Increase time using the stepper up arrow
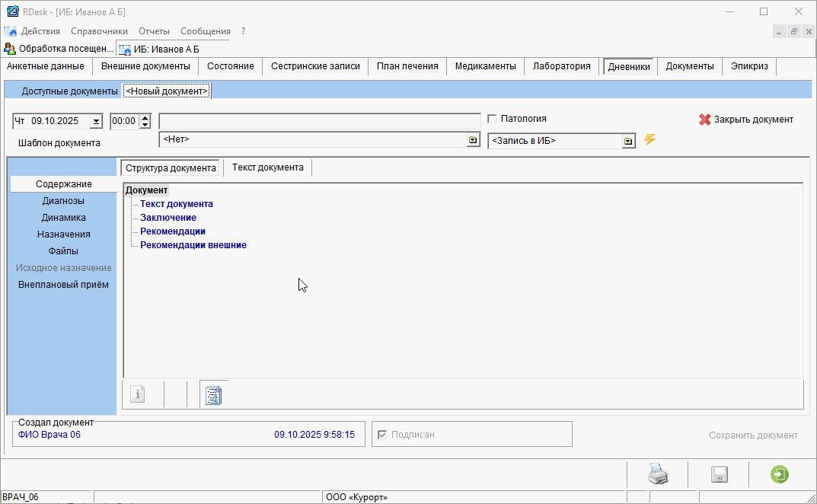The image size is (817, 504). pyautogui.click(x=145, y=117)
